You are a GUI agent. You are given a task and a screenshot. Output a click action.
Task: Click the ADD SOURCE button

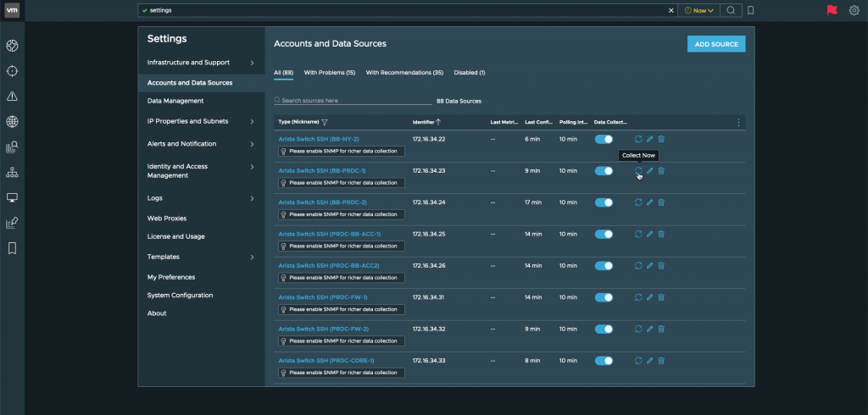(715, 44)
